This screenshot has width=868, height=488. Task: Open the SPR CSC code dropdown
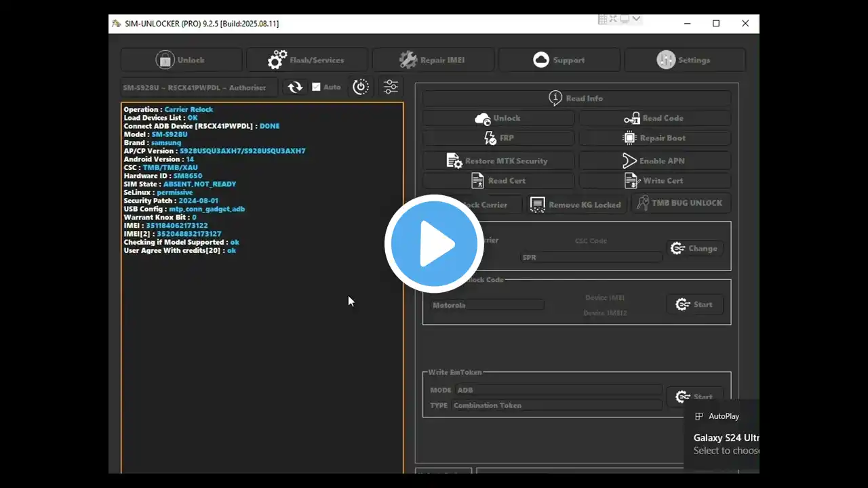(591, 258)
